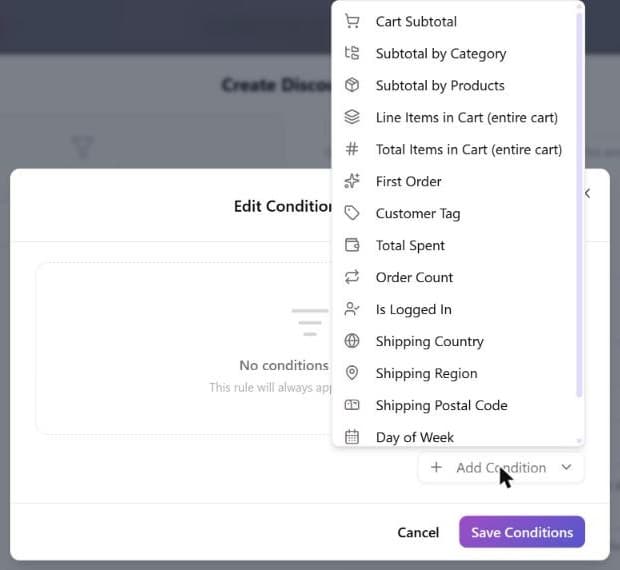The image size is (620, 570).
Task: Pick the Subtotal by Products option
Action: pyautogui.click(x=455, y=85)
